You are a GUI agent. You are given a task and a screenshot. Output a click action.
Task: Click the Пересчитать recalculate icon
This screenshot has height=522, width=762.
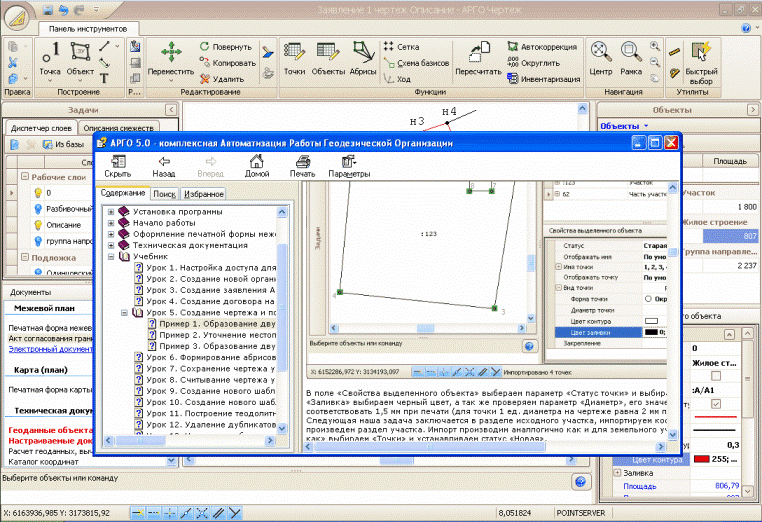[x=478, y=58]
